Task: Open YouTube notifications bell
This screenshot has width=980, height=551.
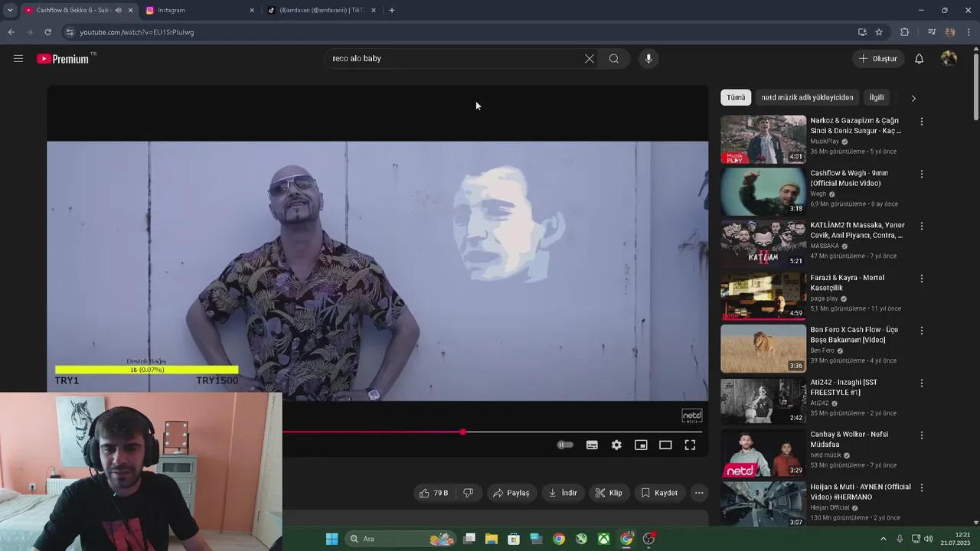Action: coord(920,59)
